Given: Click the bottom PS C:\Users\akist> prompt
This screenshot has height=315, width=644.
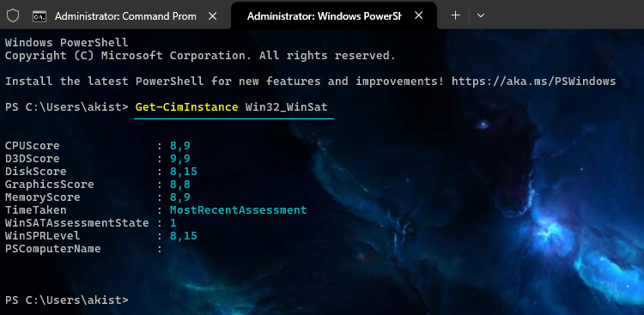Looking at the screenshot, I should 66,300.
